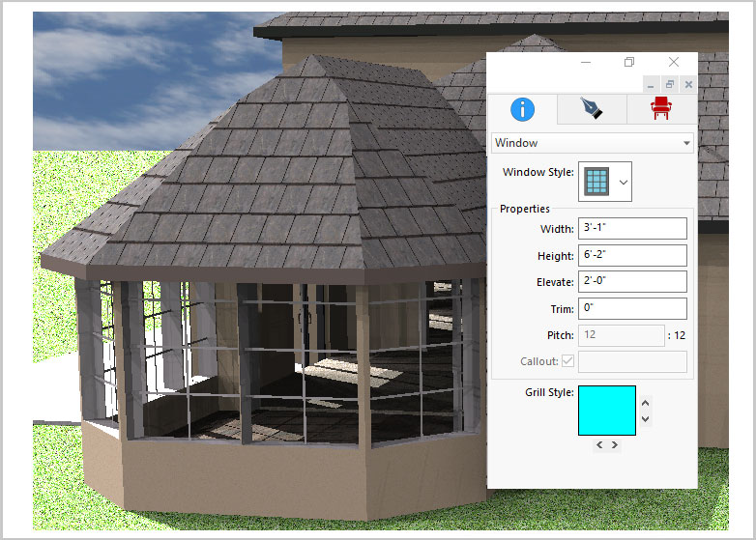Minimize the properties window
Screen dimensions: 756x540
586,62
